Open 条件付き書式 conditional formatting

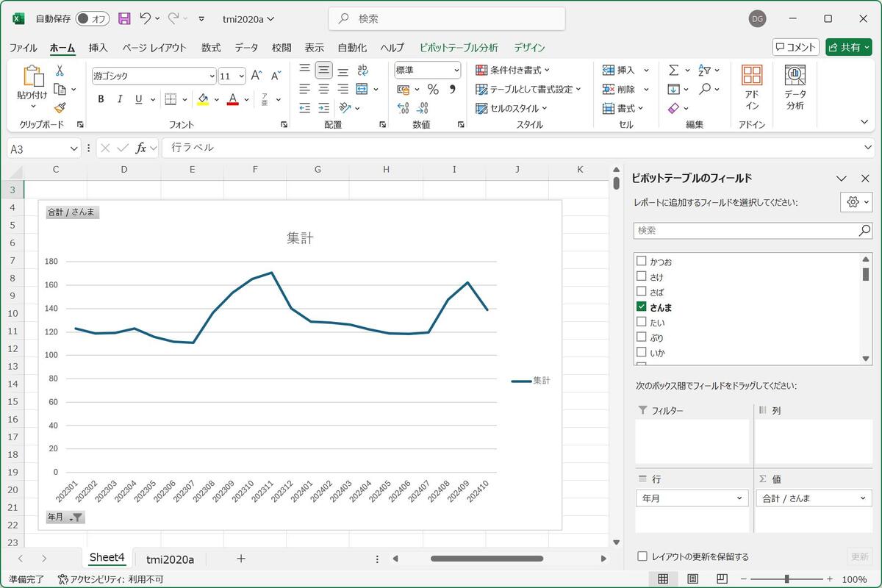click(513, 71)
